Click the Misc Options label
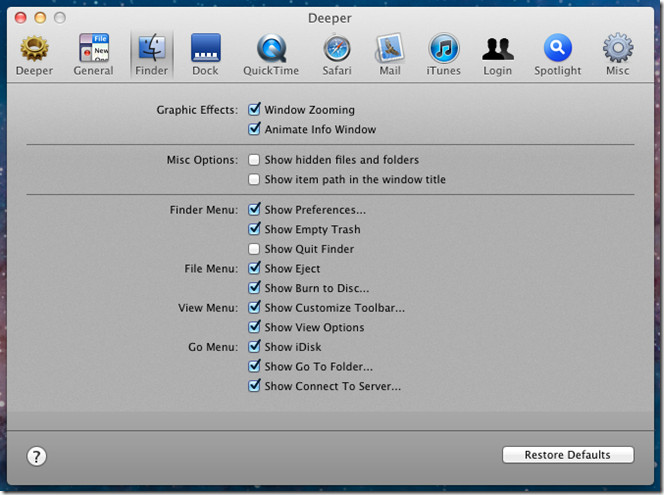Viewport: 664px width, 495px height. [202, 160]
